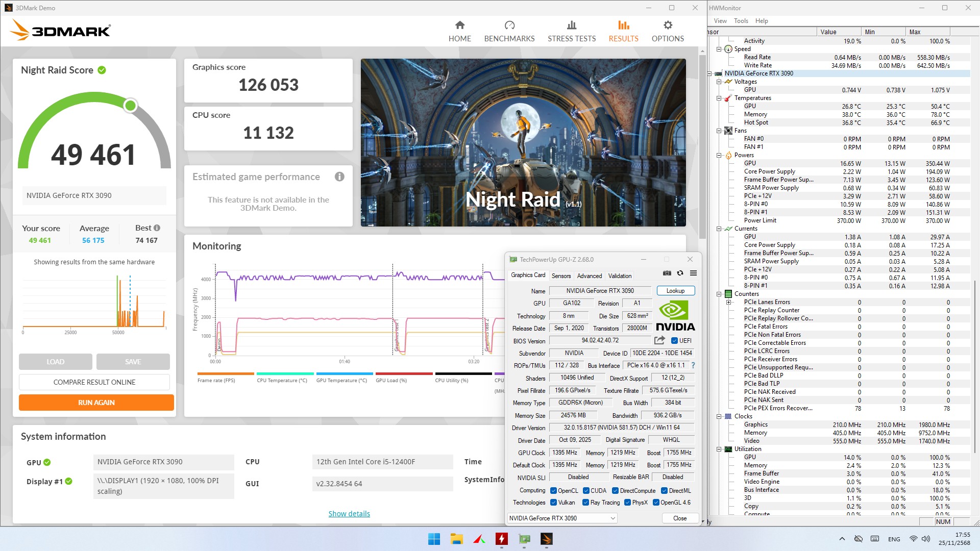Viewport: 980px width, 551px height.
Task: Click GPU-Z refresh icon
Action: tap(680, 273)
